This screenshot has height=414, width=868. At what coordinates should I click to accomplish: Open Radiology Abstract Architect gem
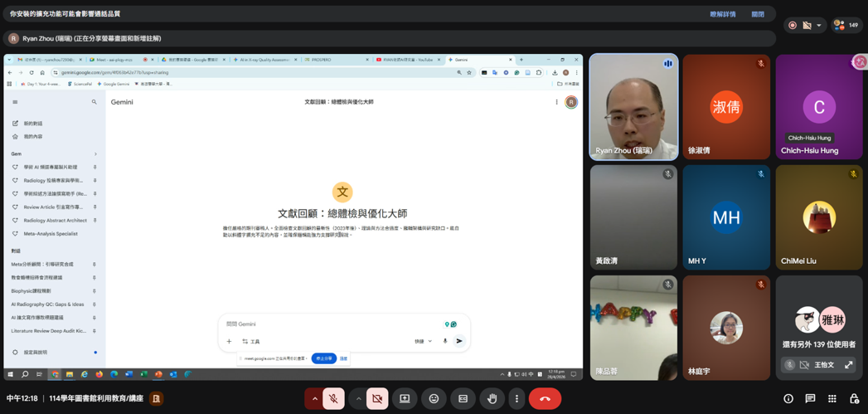[55, 220]
